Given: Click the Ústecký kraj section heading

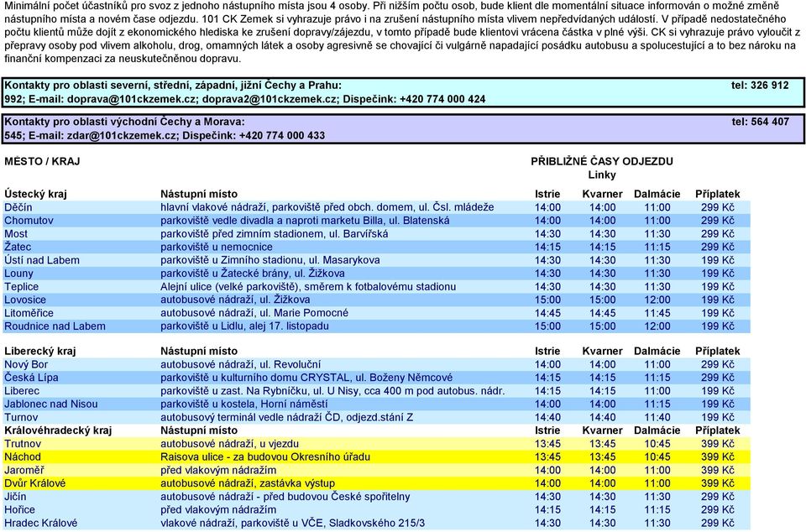Looking at the screenshot, I should 35,194.
